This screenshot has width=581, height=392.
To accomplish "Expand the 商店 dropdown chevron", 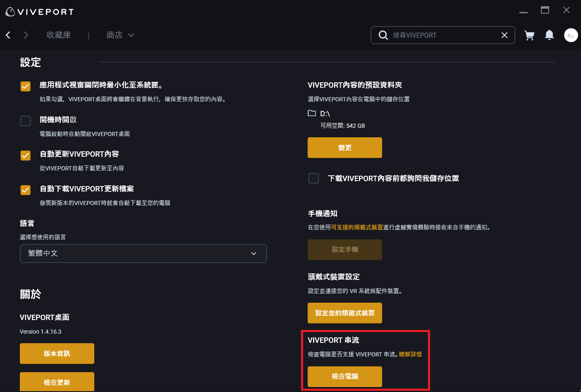I will pyautogui.click(x=131, y=35).
